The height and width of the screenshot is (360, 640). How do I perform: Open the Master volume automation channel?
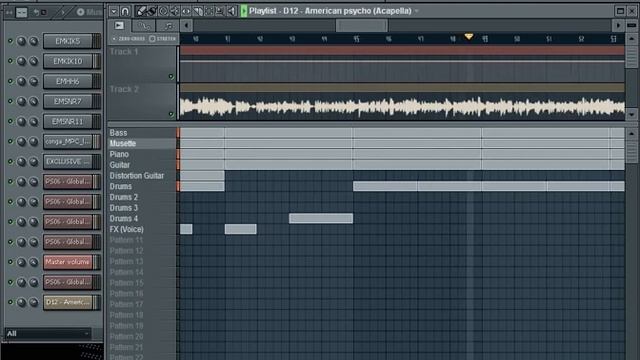(x=68, y=262)
